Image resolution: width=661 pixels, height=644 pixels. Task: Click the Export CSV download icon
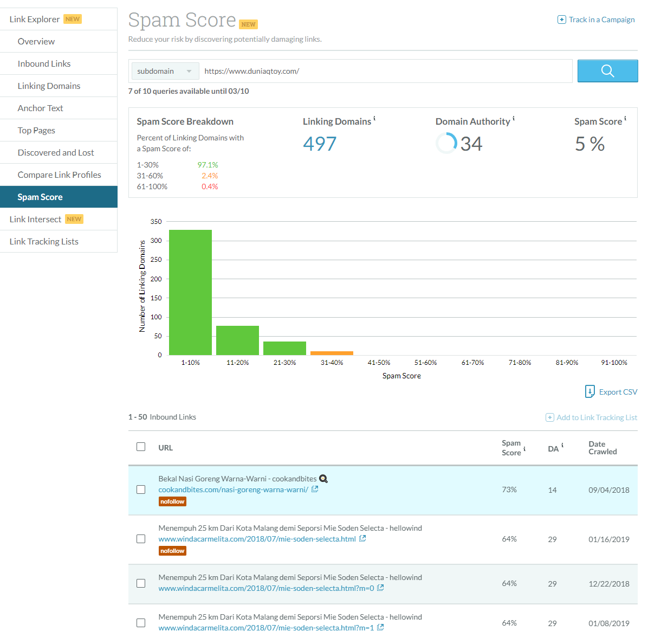pos(590,391)
